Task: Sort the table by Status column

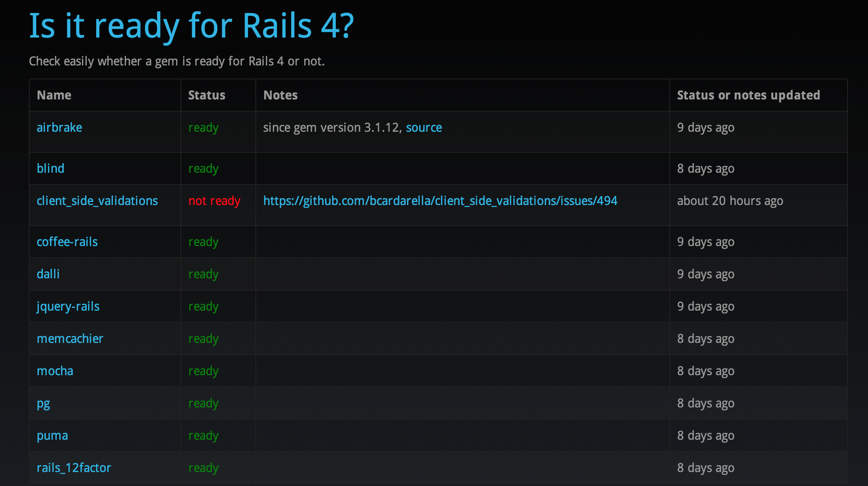Action: point(207,95)
